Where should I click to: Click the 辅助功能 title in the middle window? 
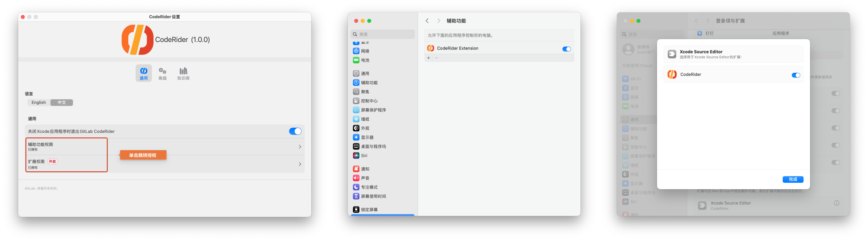coord(456,21)
